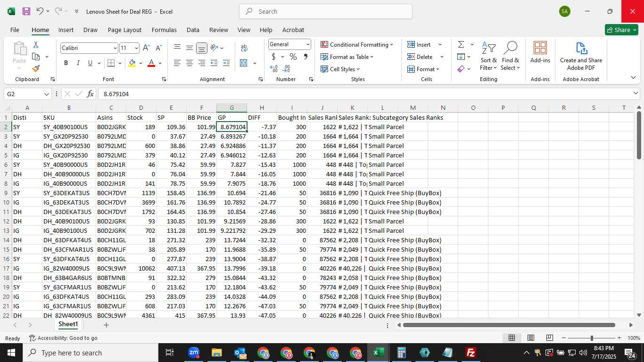This screenshot has width=644, height=362.
Task: Switch to the Data tab
Action: tap(193, 30)
